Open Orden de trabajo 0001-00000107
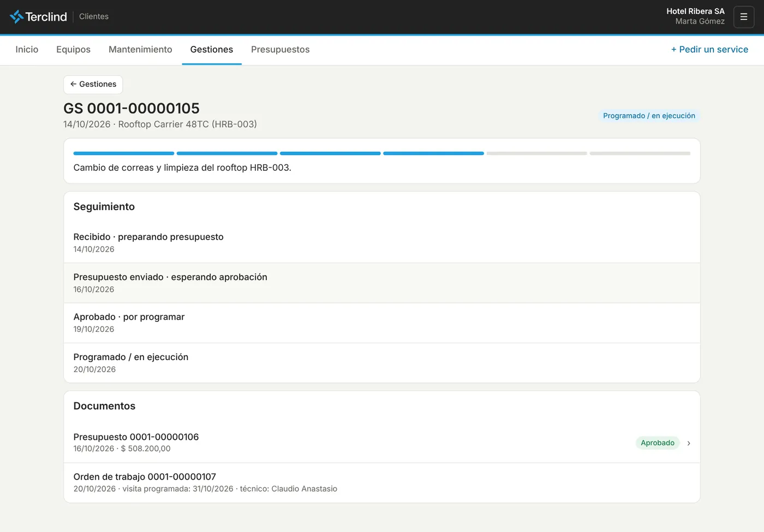764x532 pixels. [382, 483]
